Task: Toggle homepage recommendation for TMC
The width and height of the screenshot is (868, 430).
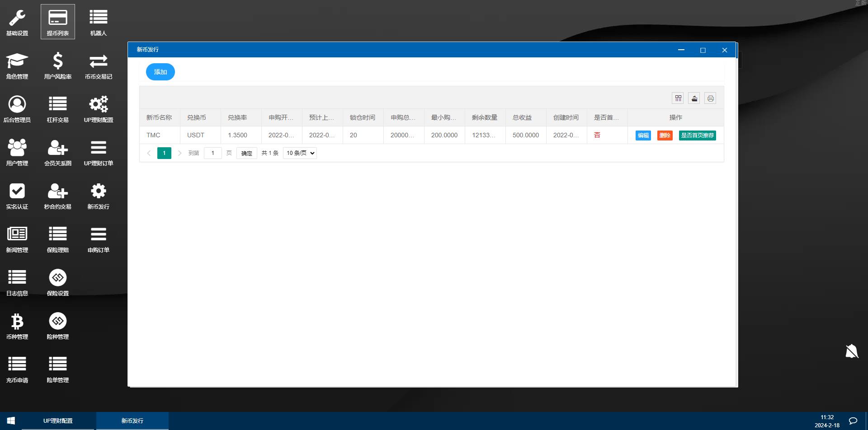Action: (697, 135)
